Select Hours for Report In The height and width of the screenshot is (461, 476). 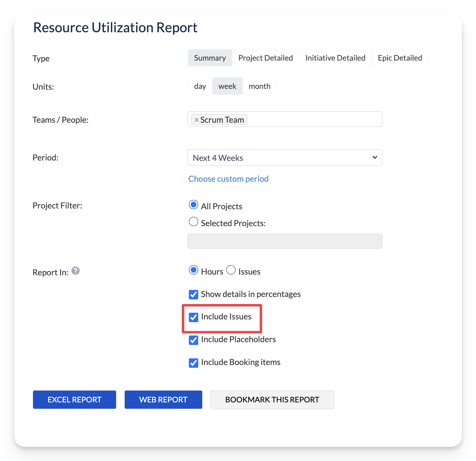(194, 270)
